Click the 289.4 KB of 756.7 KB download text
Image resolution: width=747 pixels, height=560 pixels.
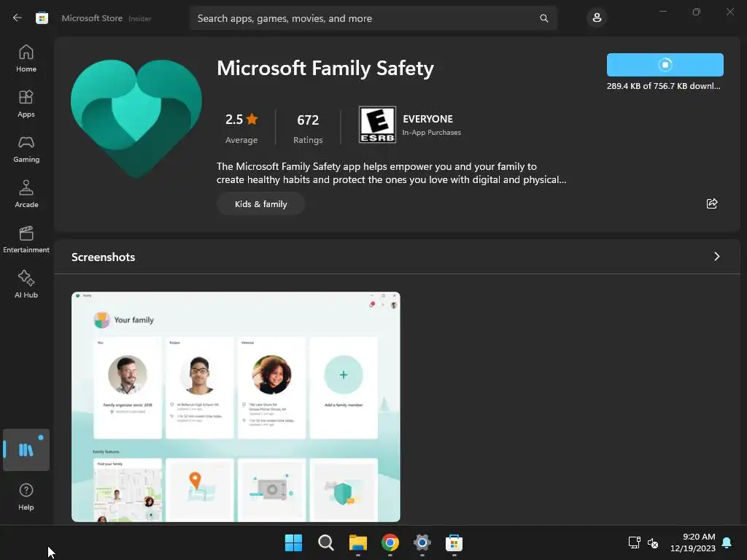click(664, 86)
